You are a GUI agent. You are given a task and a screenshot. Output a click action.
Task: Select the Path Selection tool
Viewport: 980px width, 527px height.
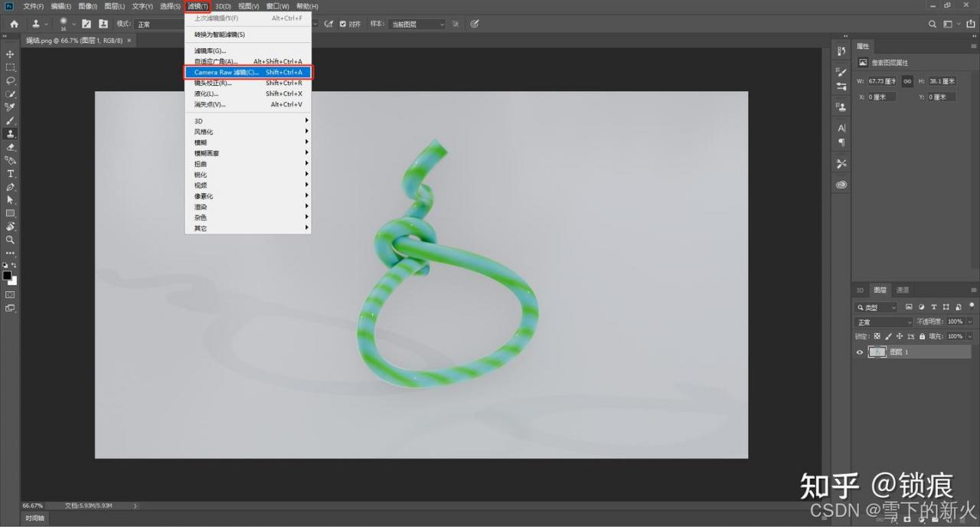coord(10,200)
